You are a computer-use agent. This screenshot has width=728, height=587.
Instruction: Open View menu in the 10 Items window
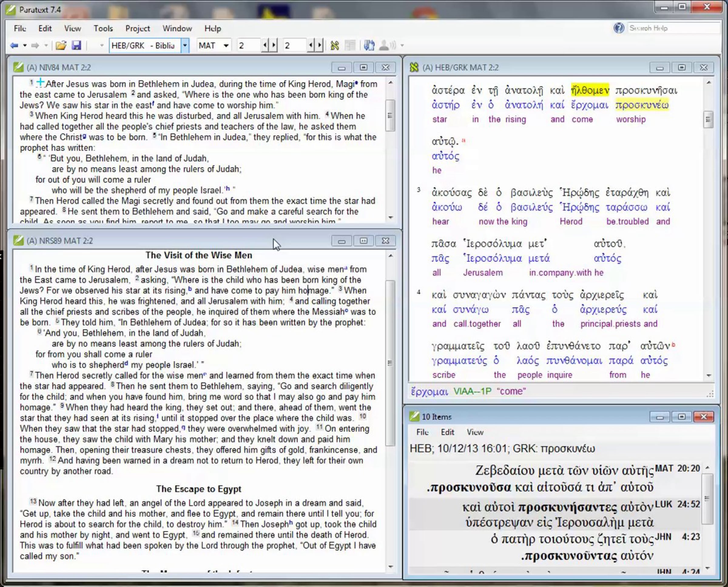pos(475,432)
